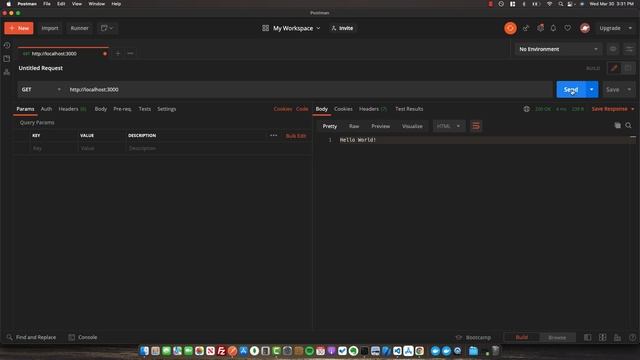
Task: Search the response with magnifier icon
Action: (629, 125)
